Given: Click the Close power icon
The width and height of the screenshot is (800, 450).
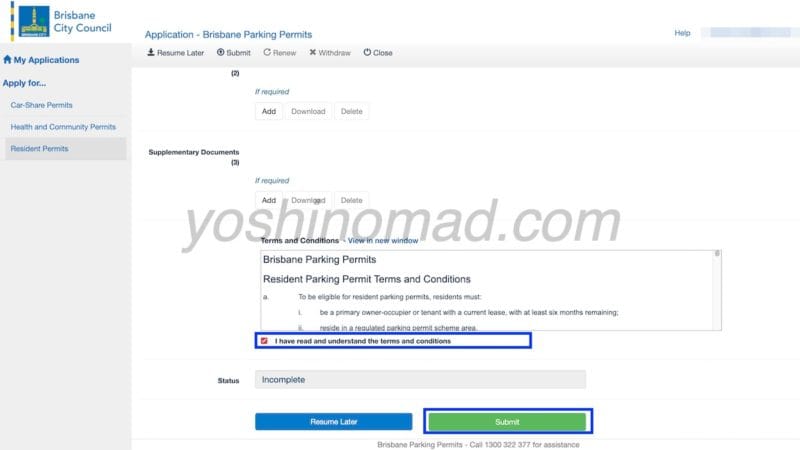Looking at the screenshot, I should [x=367, y=52].
